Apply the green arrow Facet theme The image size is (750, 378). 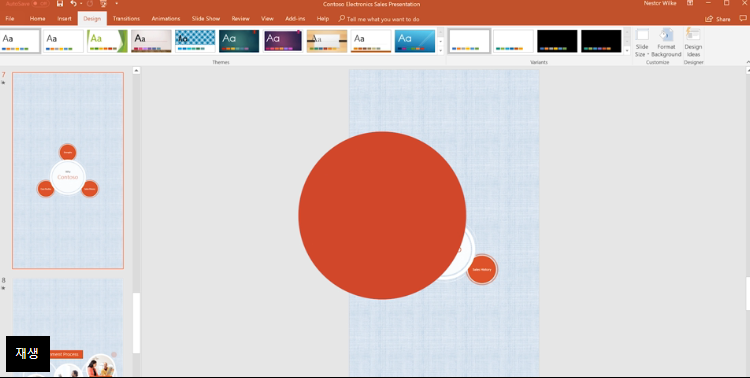[x=107, y=41]
